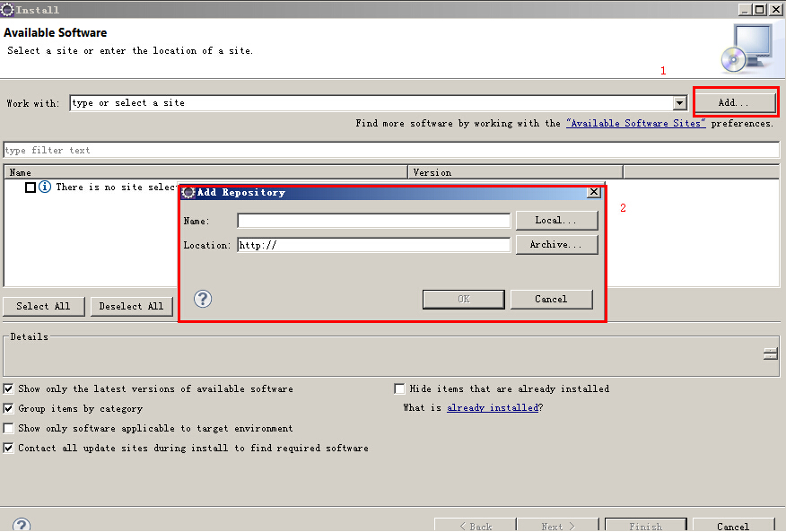Close the Add Repository dialog via X
The width and height of the screenshot is (786, 532).
tap(593, 192)
